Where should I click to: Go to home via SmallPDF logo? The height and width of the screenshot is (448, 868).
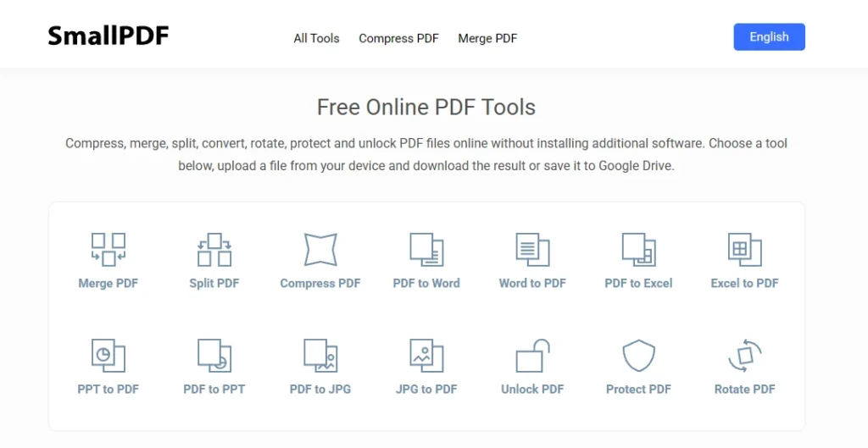click(x=108, y=36)
